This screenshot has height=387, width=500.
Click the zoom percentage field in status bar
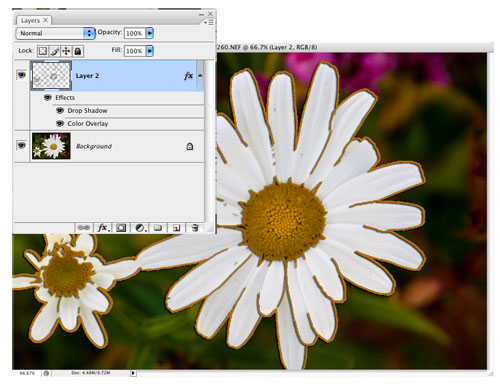27,373
